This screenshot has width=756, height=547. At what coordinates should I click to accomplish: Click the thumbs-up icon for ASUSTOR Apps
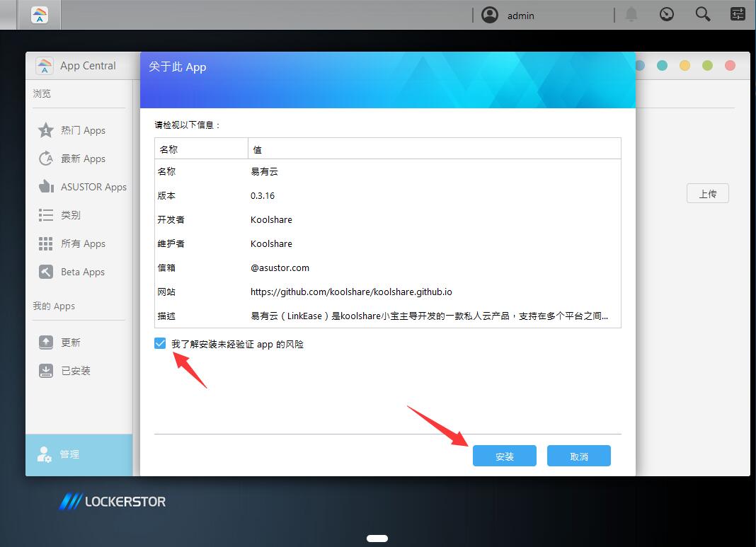(x=46, y=187)
